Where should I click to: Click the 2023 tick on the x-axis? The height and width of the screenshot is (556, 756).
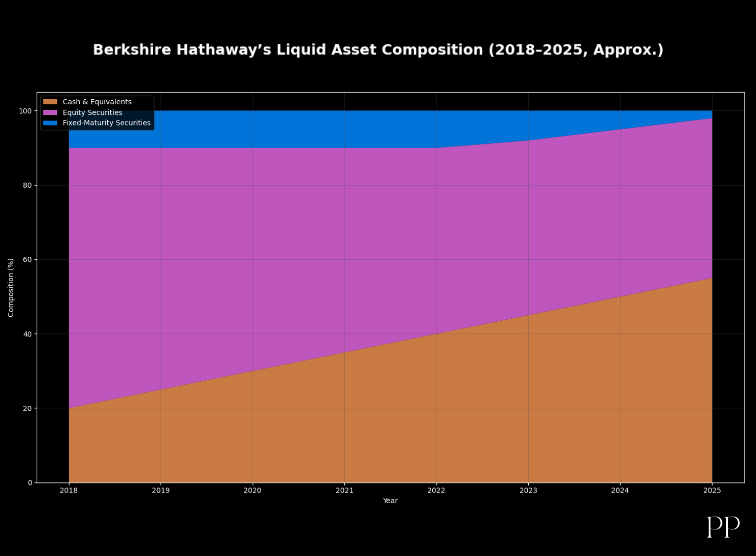coord(528,491)
